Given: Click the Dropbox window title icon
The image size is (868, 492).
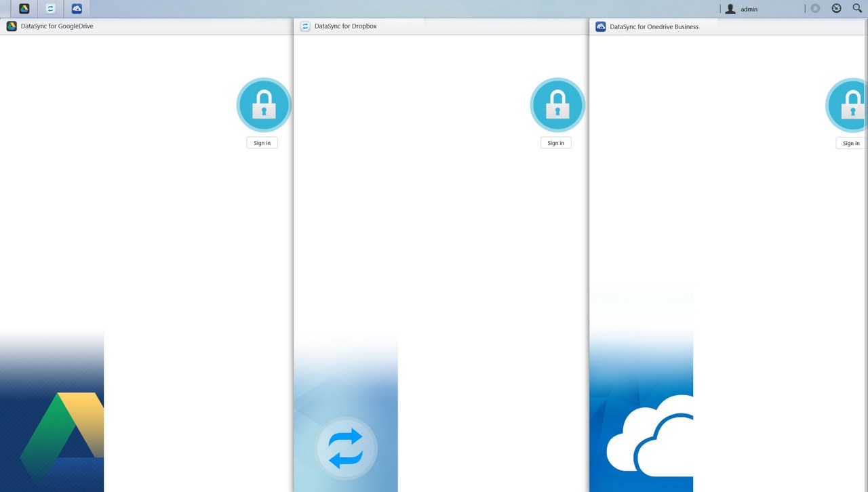Looking at the screenshot, I should [x=305, y=26].
